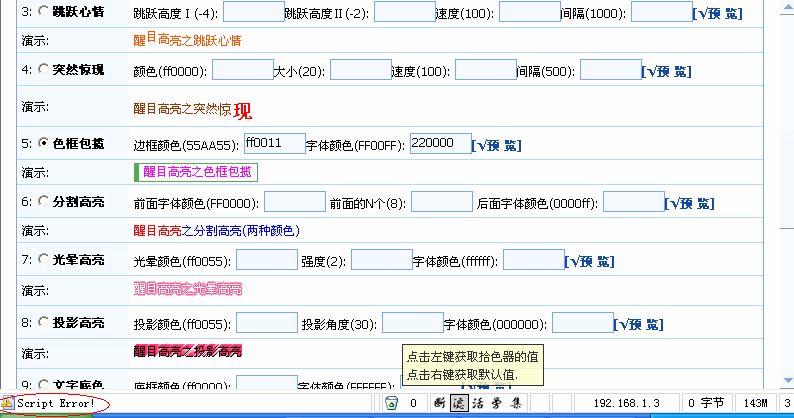Focus the 光晕颜色(ff0055) input field
This screenshot has width=794, height=418.
click(x=267, y=259)
